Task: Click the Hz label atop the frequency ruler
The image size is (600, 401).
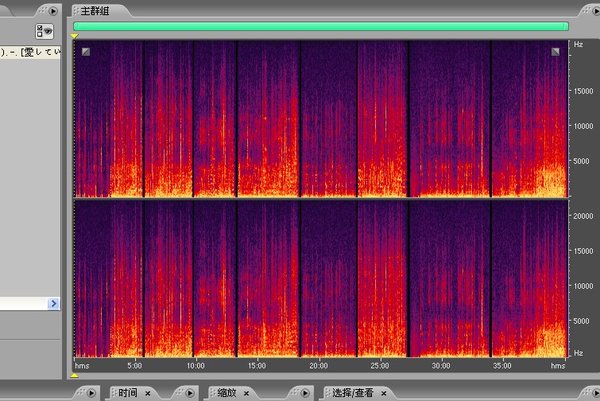Action: 578,44
